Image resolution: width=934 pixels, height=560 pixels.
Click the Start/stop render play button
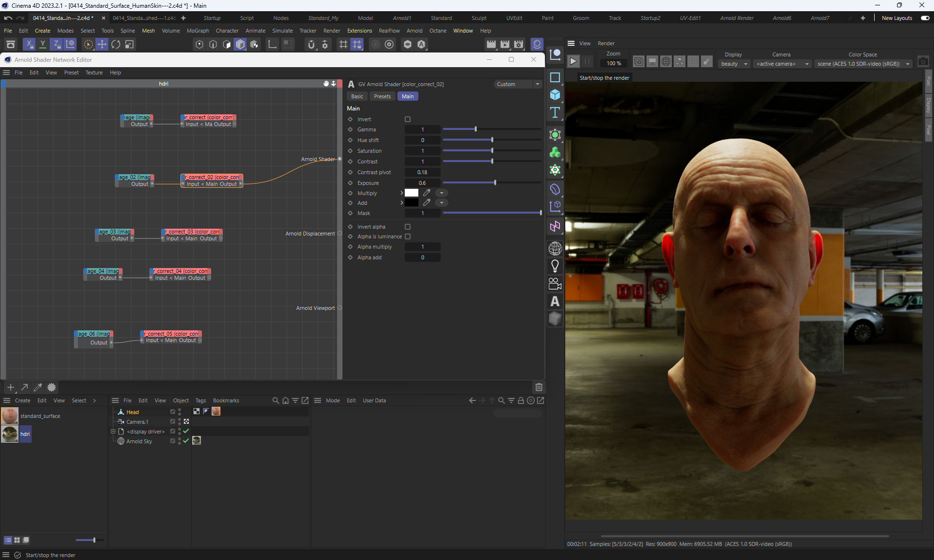574,61
